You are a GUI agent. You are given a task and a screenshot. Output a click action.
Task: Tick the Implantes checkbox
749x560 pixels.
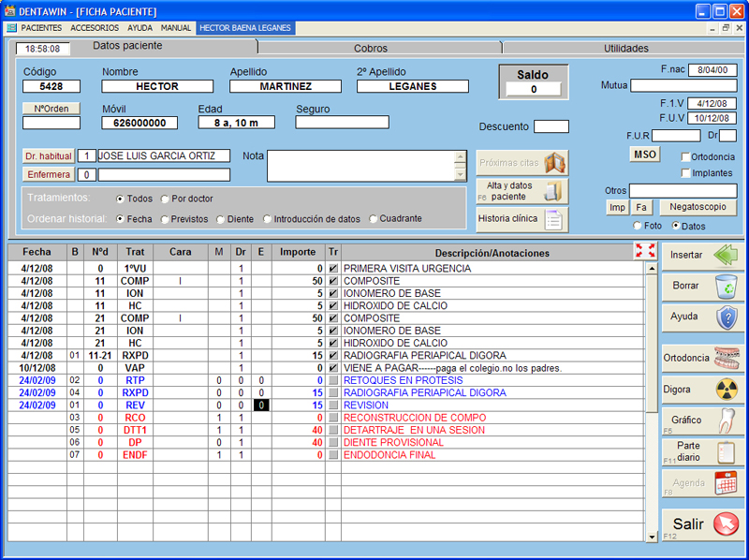(x=686, y=172)
